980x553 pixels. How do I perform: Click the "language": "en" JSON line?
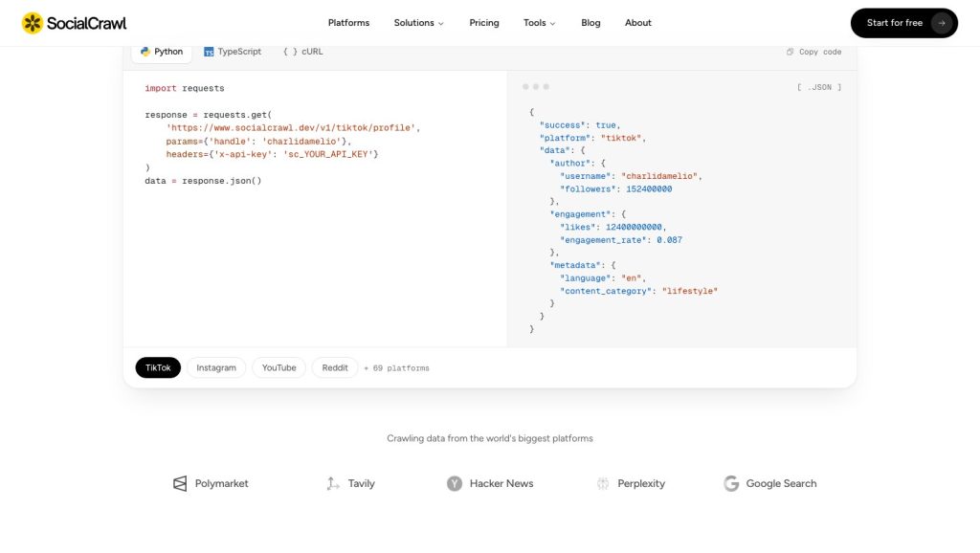(x=603, y=278)
